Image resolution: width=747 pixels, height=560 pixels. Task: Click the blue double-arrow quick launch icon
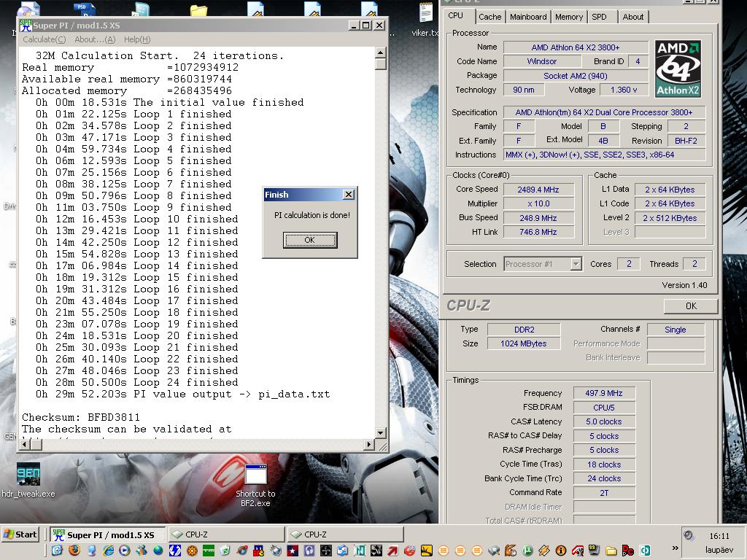point(175,551)
